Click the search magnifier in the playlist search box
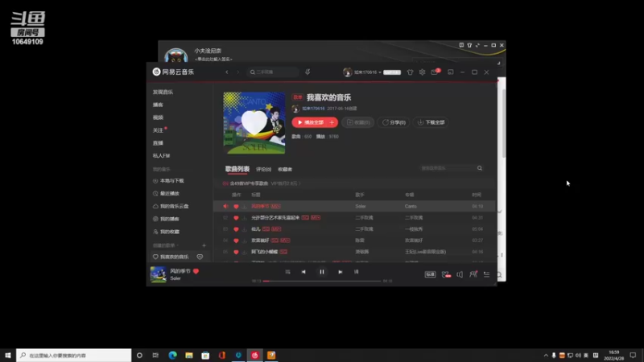644x362 pixels. pyautogui.click(x=480, y=168)
